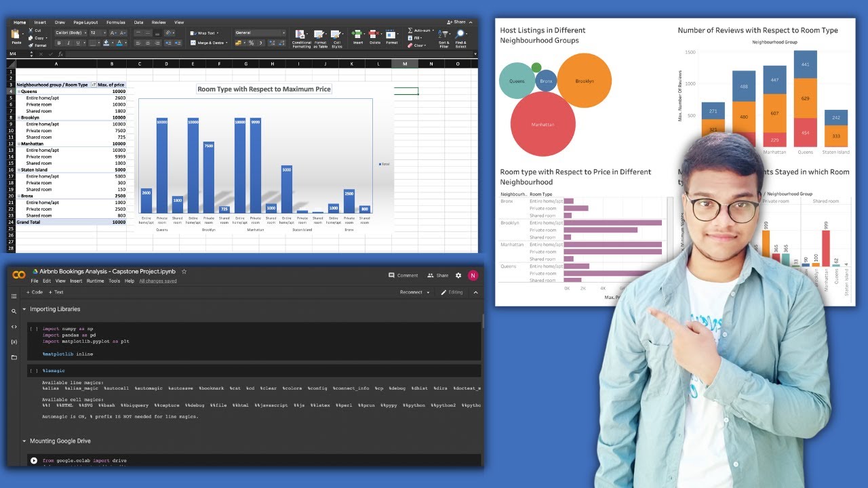The height and width of the screenshot is (488, 868).
Task: Click percent style button in Excel
Action: click(x=252, y=43)
